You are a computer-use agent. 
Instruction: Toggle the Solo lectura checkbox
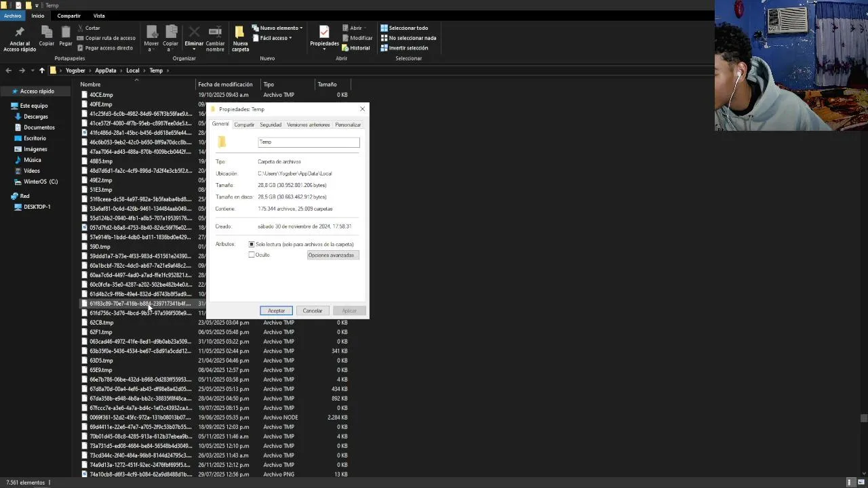(252, 244)
